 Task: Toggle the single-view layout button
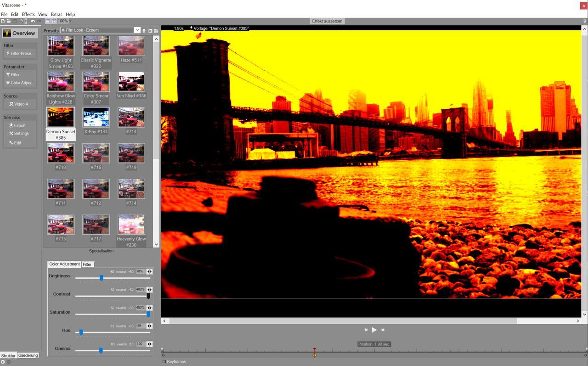48,21
